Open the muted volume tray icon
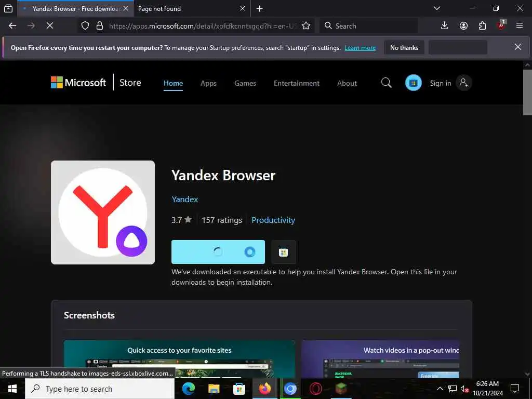This screenshot has height=399, width=532. (x=465, y=389)
